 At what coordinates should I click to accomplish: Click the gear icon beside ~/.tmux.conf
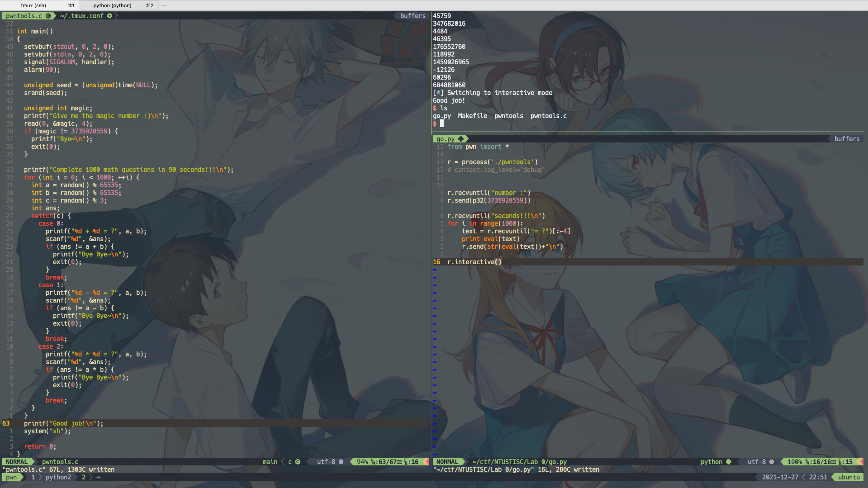pos(109,16)
